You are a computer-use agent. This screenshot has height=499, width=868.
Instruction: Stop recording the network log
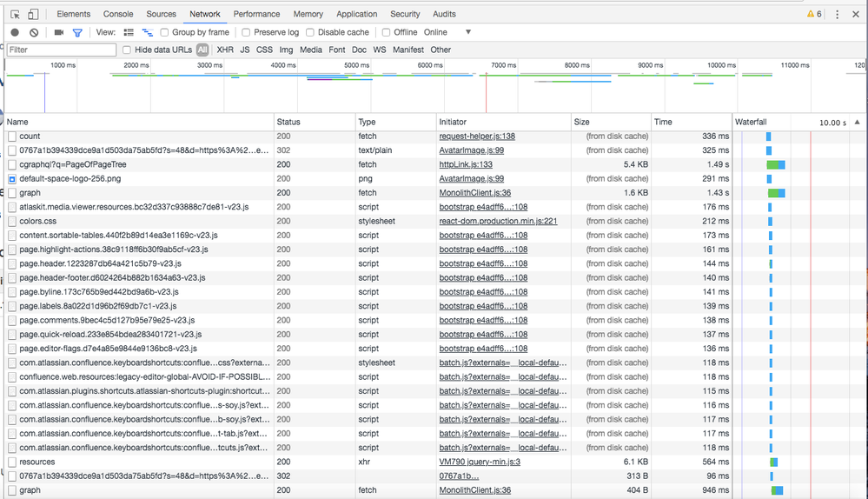(x=15, y=32)
